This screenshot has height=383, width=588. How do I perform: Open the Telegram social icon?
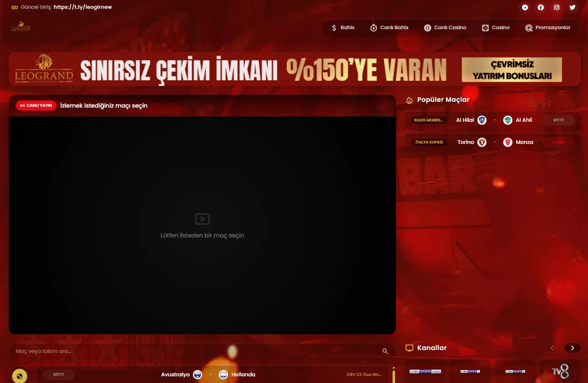pyautogui.click(x=525, y=7)
